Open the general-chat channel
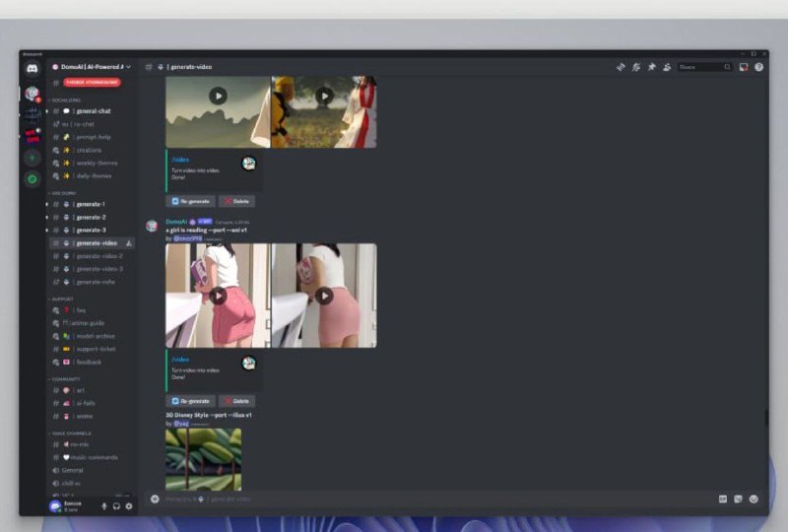Screen dimensions: 788x532 (x=92, y=111)
